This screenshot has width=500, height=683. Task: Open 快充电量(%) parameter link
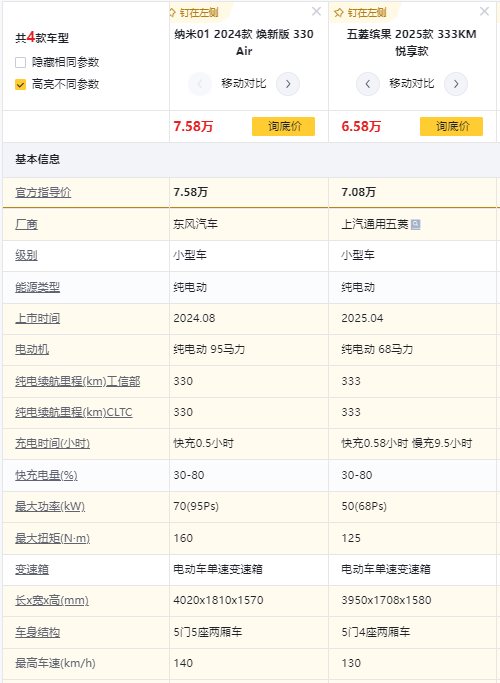(x=46, y=475)
